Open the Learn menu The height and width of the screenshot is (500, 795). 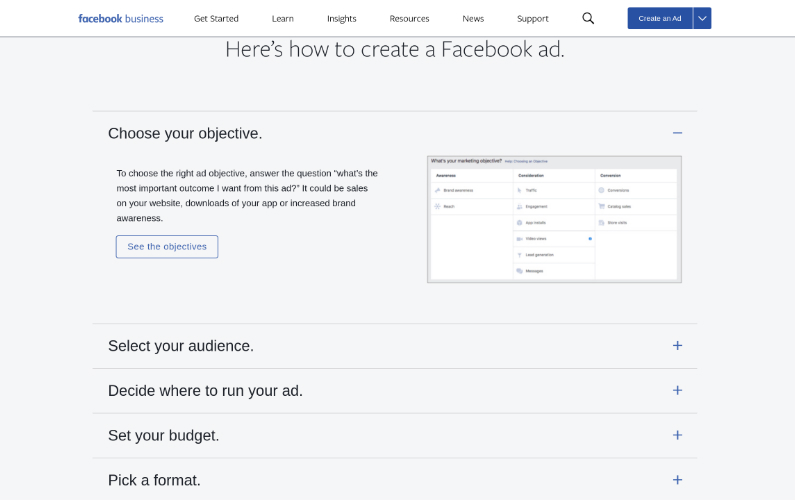(x=283, y=18)
